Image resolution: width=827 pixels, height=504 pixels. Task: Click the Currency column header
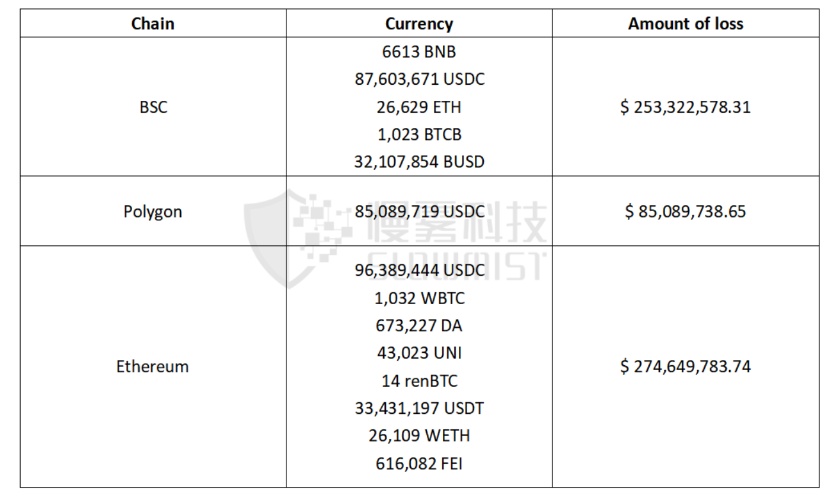pos(419,24)
